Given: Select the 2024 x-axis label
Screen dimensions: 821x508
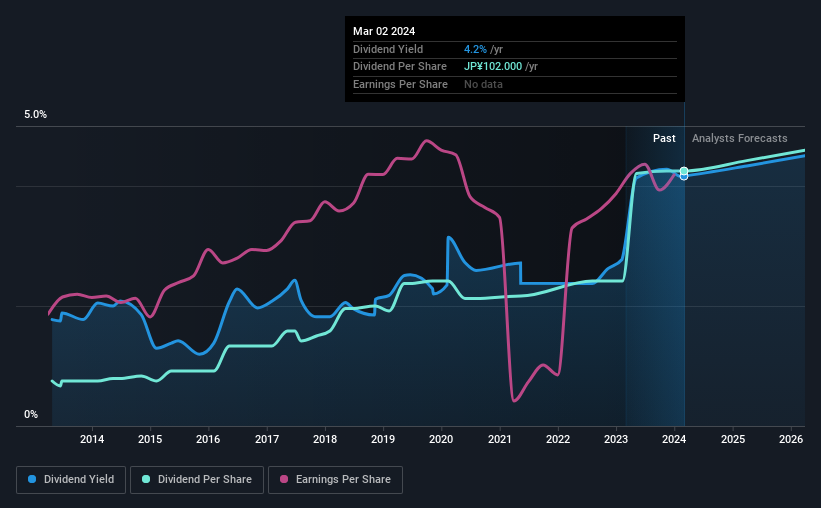Looking at the screenshot, I should [x=674, y=439].
